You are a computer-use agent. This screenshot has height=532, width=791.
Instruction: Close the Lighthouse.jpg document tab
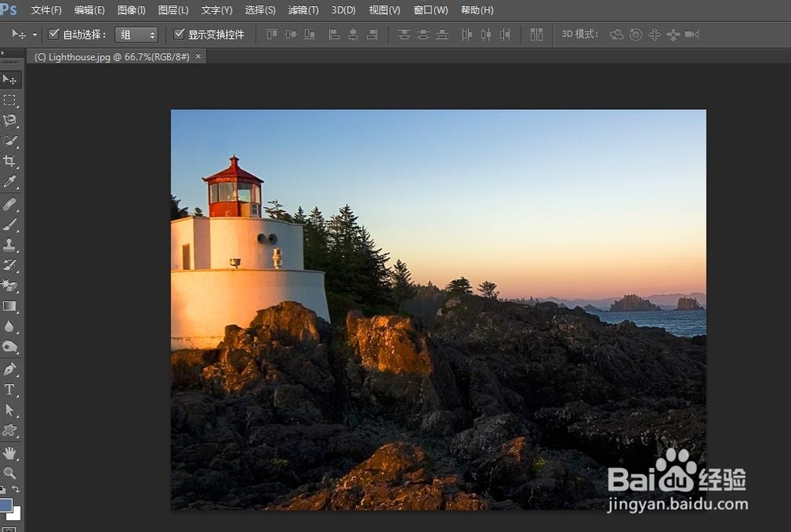199,56
